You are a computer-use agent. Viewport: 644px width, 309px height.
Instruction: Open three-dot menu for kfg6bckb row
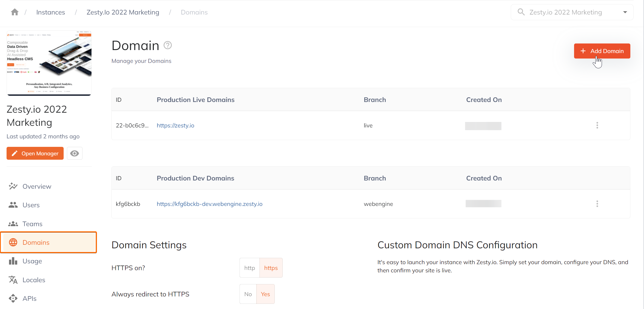[597, 204]
